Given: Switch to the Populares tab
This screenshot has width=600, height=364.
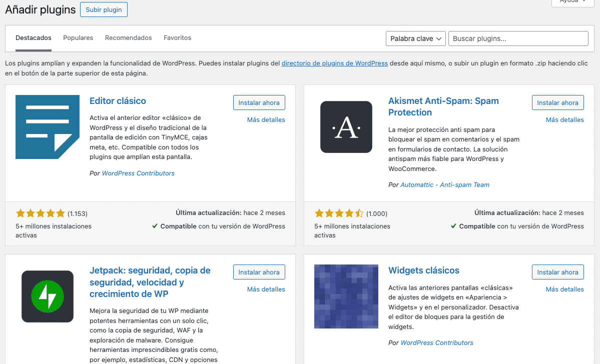Looking at the screenshot, I should point(78,37).
